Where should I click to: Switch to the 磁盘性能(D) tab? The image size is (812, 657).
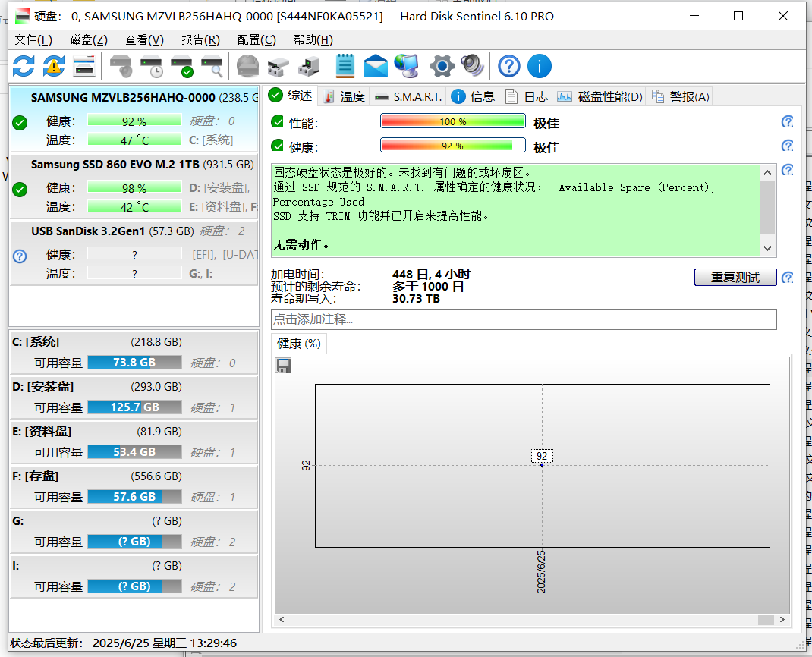pos(600,97)
